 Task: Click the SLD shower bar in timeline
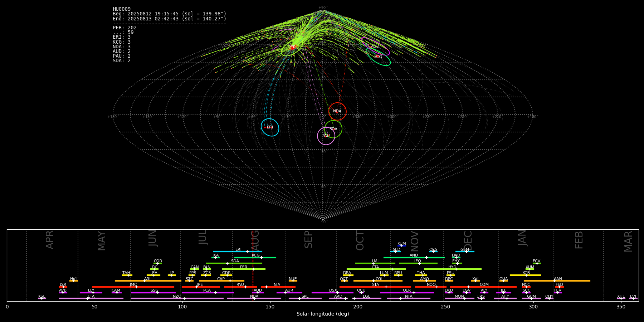coord(396,252)
